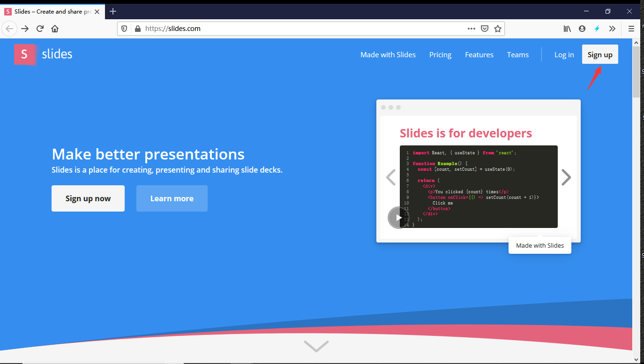The image size is (644, 364).
Task: Click the scrollbar up arrow
Action: coord(636,42)
